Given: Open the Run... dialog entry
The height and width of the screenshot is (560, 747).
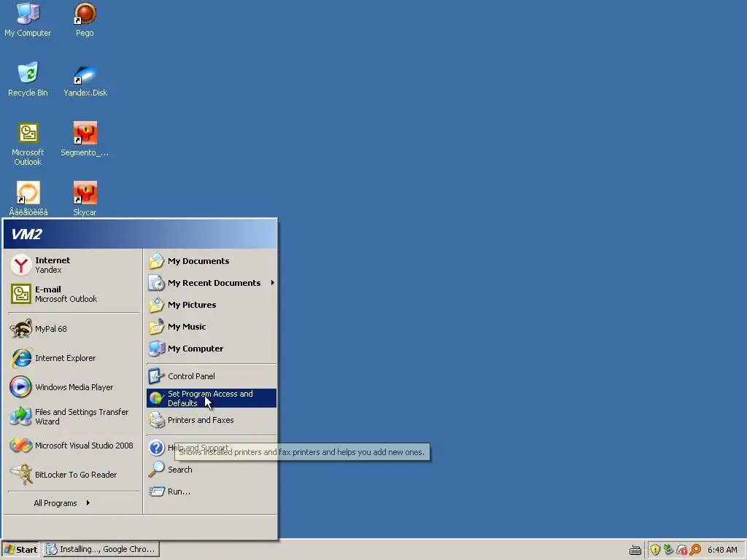Looking at the screenshot, I should click(x=212, y=491).
